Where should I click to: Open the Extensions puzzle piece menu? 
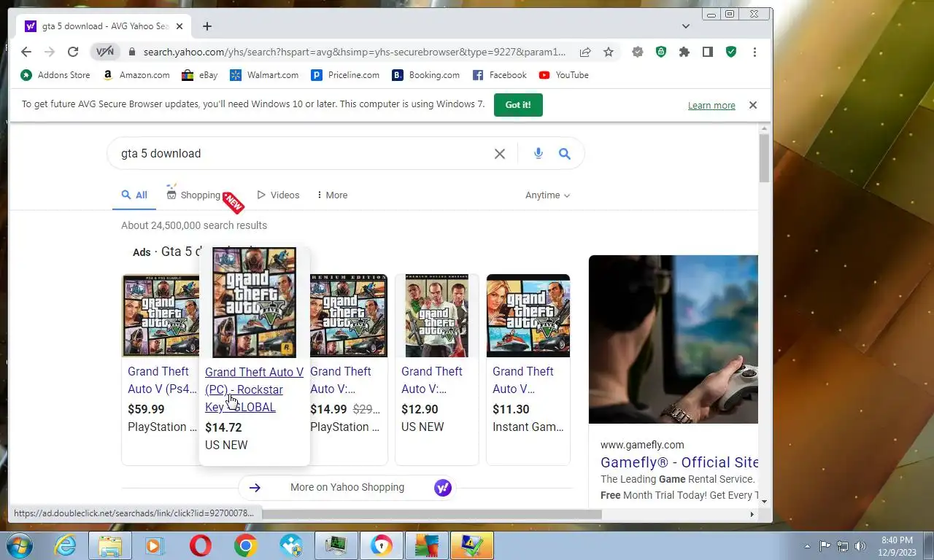684,52
